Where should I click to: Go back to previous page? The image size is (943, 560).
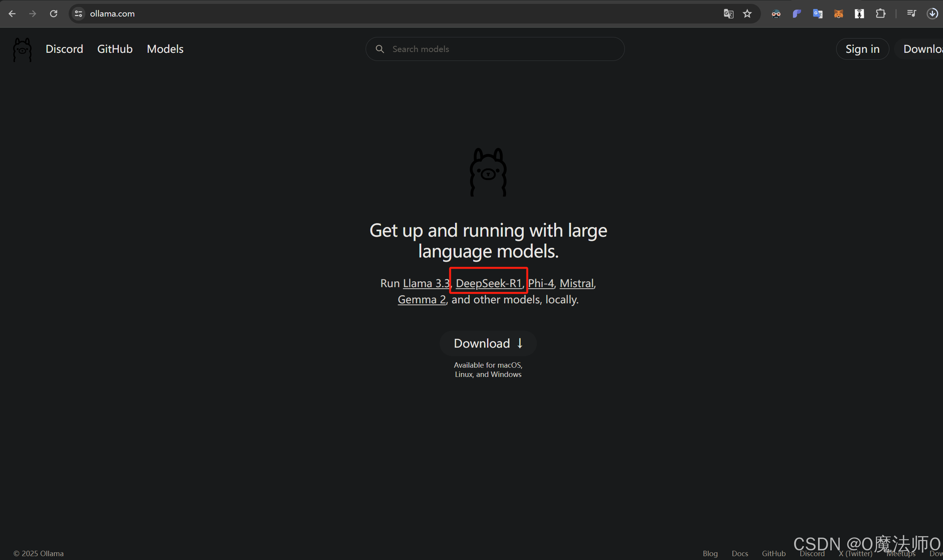[x=12, y=14]
